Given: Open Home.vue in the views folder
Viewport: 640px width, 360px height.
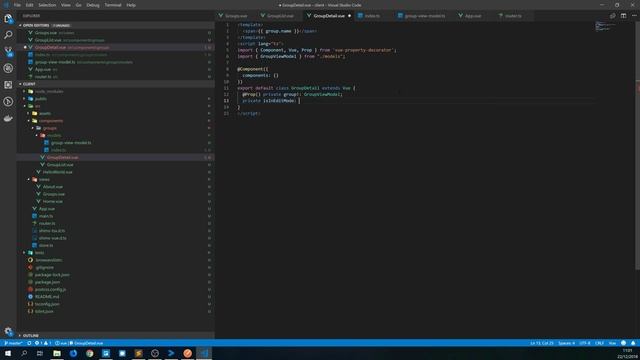Looking at the screenshot, I should pyautogui.click(x=53, y=202).
